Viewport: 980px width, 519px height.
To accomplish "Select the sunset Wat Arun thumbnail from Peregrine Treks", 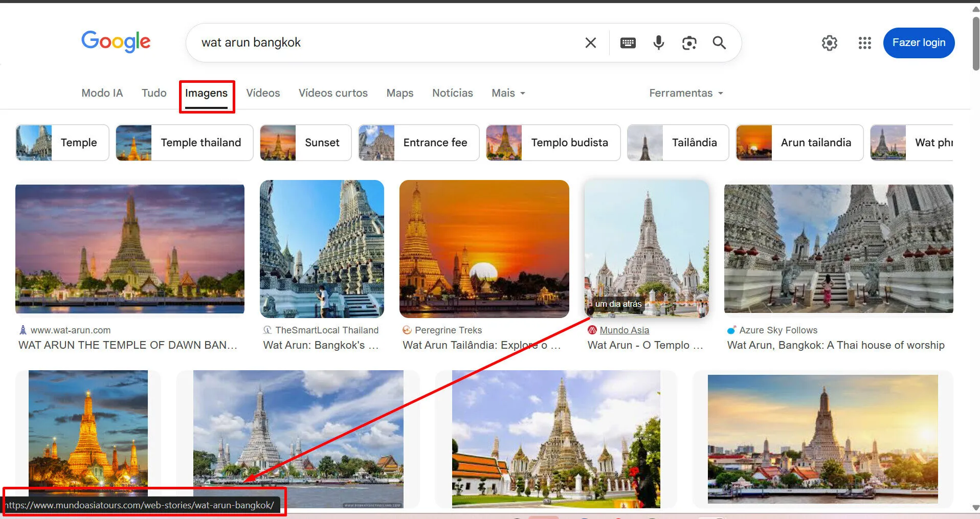I will pos(484,249).
